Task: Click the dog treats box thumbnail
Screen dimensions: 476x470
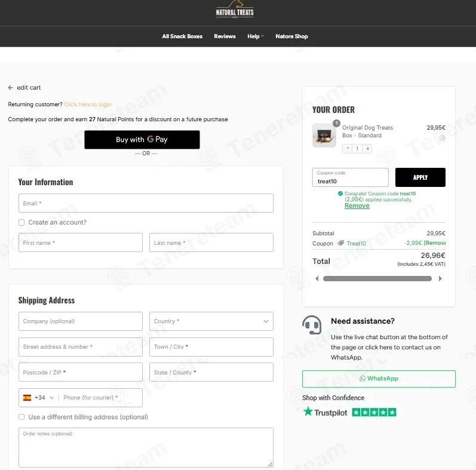Action: (x=324, y=136)
